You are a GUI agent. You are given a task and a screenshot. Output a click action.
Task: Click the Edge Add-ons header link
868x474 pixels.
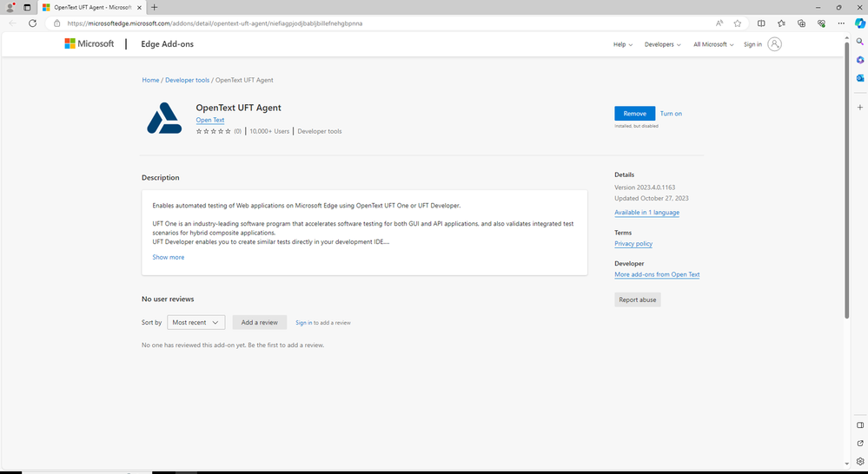[x=167, y=44]
